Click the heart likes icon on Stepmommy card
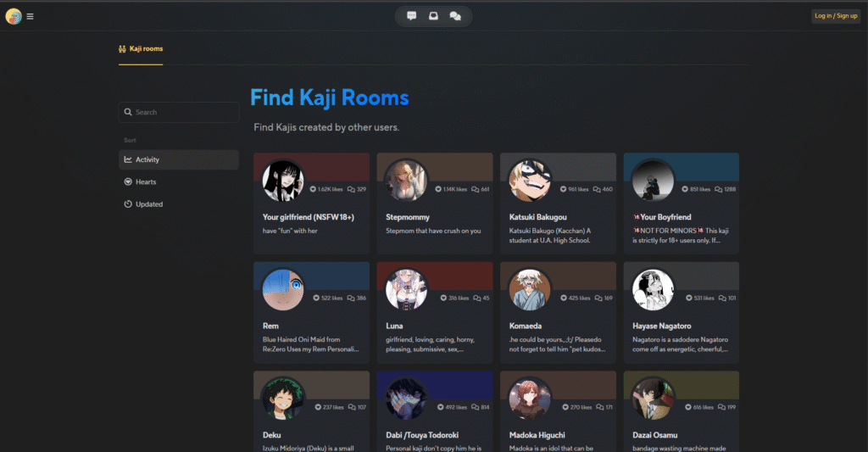 (x=438, y=189)
